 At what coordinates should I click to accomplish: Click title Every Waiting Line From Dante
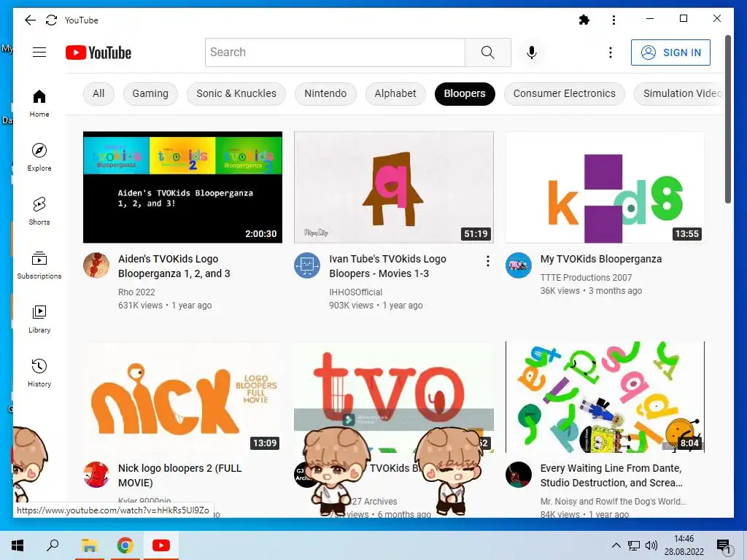point(611,475)
